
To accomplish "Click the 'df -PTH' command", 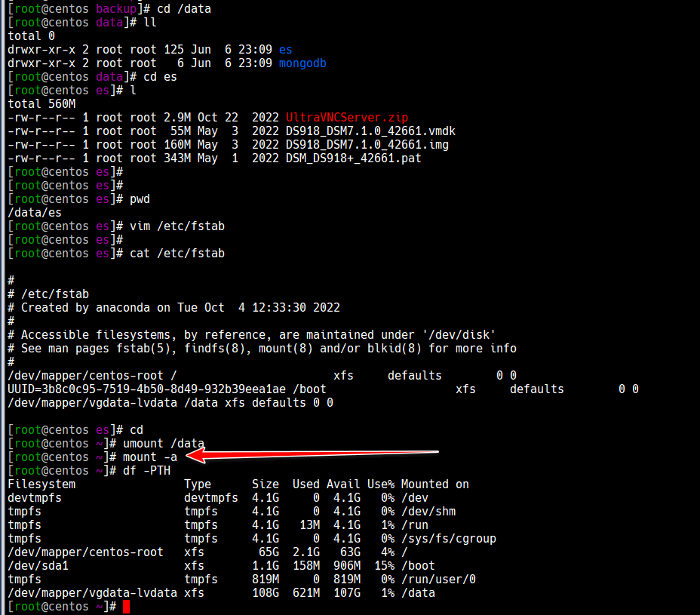I will pyautogui.click(x=146, y=471).
